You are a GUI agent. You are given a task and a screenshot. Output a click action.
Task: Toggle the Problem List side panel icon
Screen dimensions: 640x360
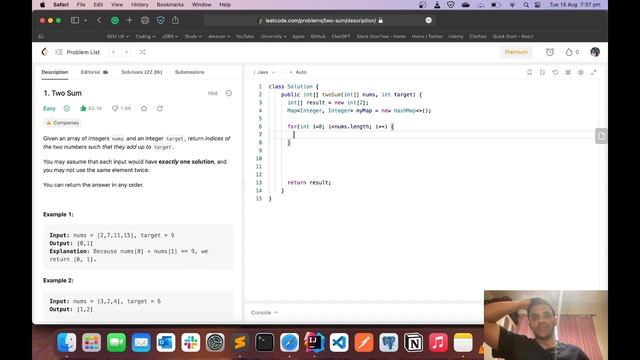pos(58,52)
